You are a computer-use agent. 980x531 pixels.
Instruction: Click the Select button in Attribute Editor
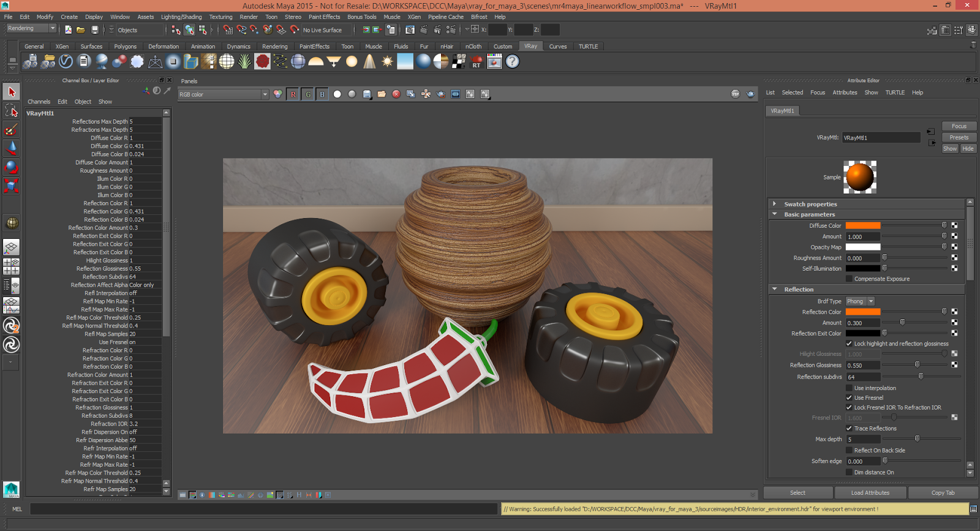(797, 492)
